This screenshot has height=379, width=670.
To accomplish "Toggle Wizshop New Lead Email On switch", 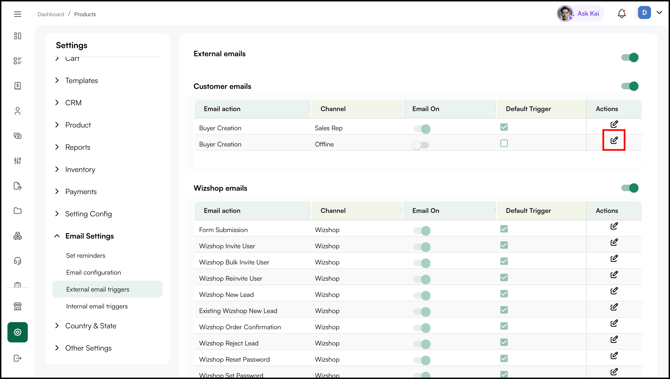I will pos(422,296).
